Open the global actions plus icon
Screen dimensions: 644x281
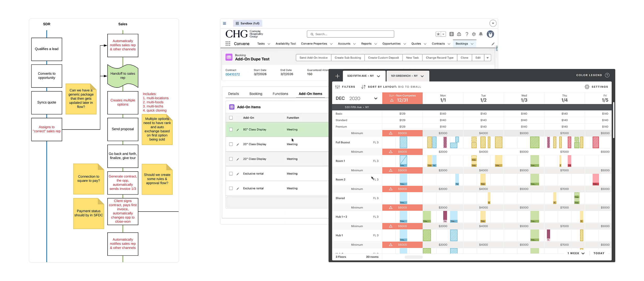pos(452,34)
